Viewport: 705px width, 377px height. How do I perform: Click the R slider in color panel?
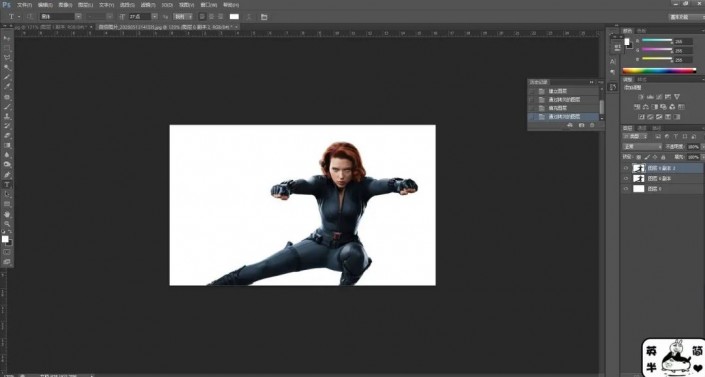pyautogui.click(x=657, y=41)
